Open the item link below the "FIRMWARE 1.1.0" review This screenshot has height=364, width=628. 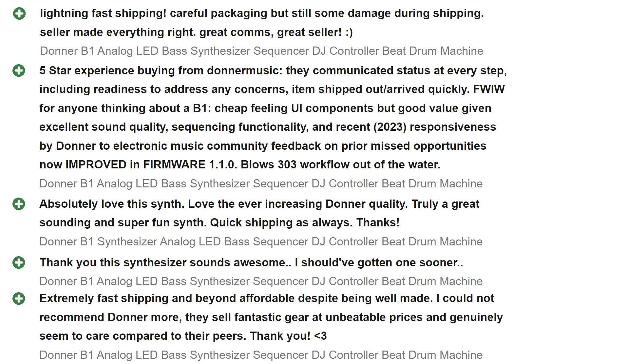click(261, 184)
